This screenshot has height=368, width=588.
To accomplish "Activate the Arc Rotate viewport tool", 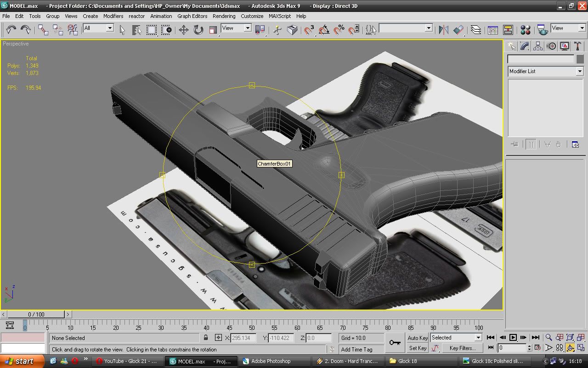I will (x=570, y=348).
